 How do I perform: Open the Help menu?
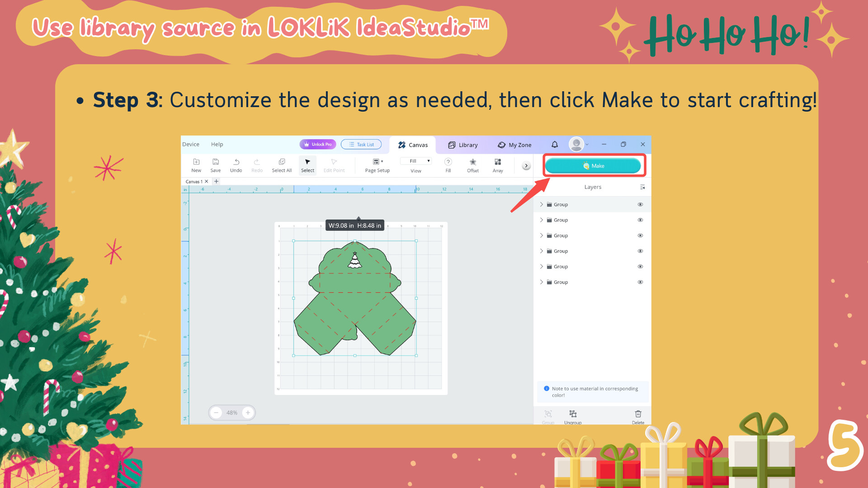pos(217,145)
